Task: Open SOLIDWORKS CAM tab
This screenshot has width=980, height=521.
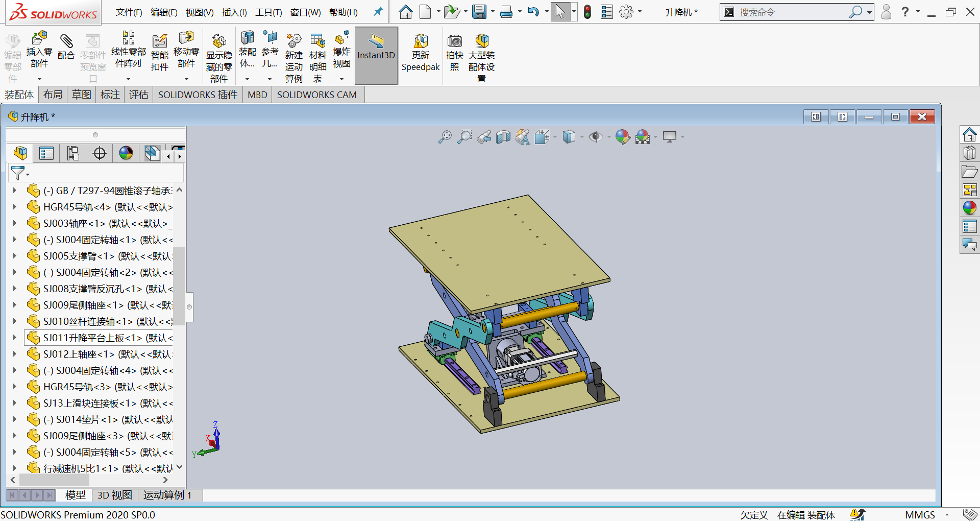Action: coord(317,94)
